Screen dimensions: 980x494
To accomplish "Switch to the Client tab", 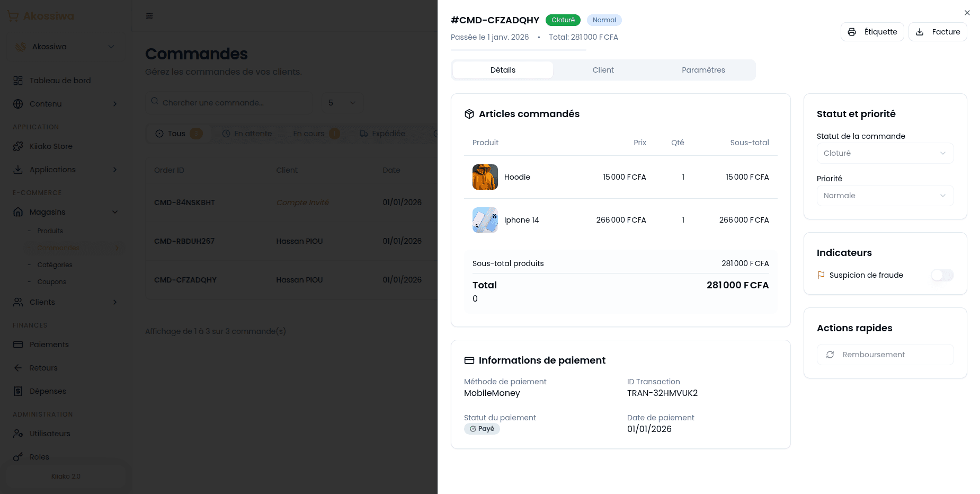I will tap(603, 70).
